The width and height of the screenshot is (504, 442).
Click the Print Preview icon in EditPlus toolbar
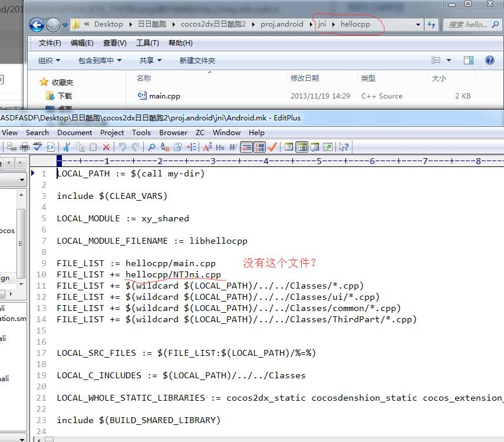(12, 147)
